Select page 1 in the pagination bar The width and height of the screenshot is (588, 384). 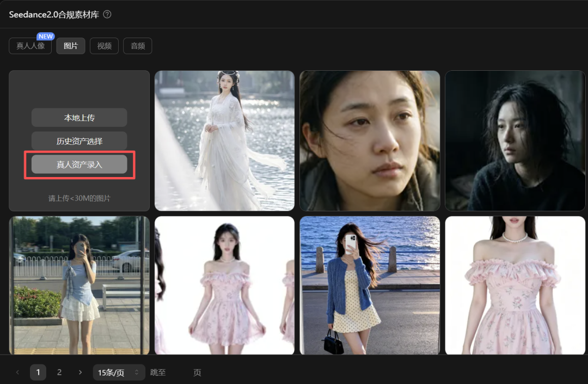(x=38, y=372)
